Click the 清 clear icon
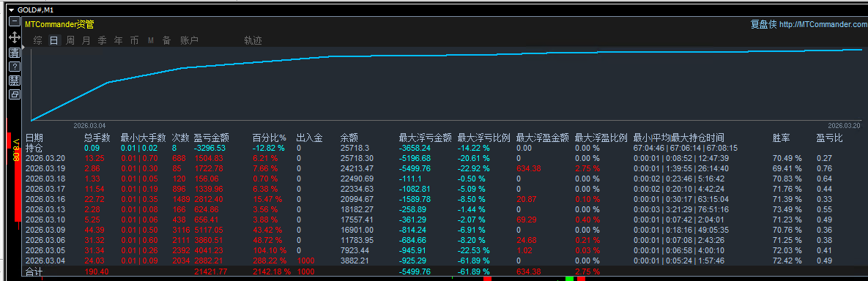This screenshot has width=868, height=281. click(x=15, y=53)
